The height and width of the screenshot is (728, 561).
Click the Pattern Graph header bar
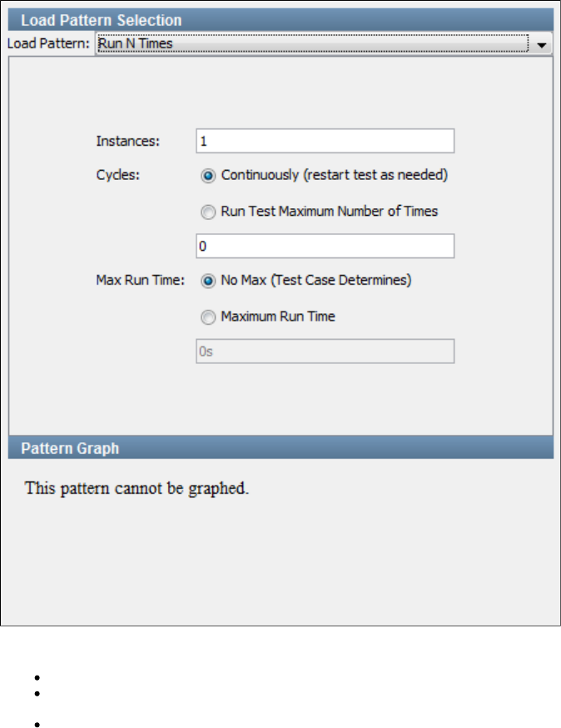(280, 448)
